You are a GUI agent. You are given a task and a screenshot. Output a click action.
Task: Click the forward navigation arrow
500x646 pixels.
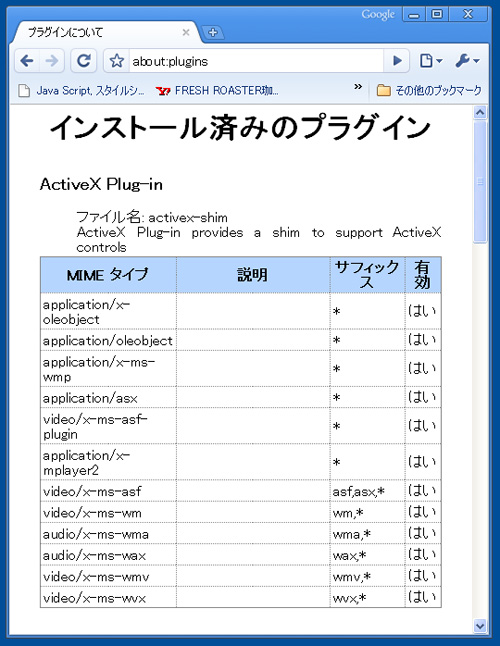point(52,61)
